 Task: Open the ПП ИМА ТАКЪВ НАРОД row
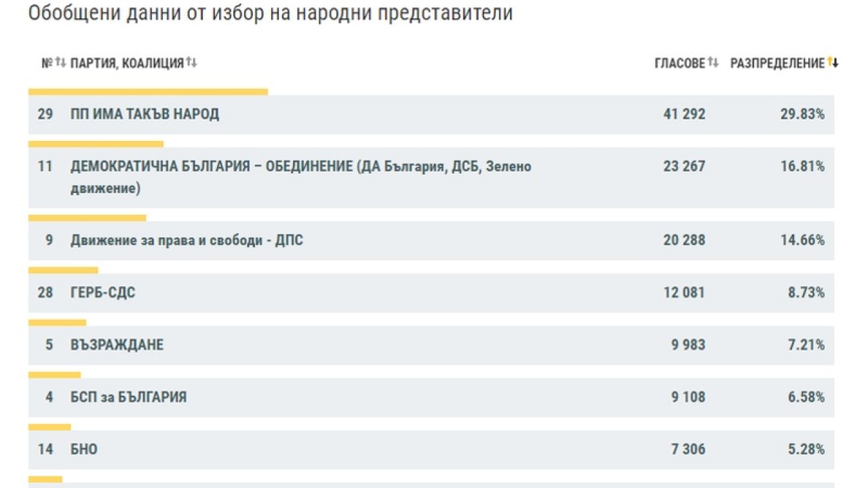click(144, 114)
